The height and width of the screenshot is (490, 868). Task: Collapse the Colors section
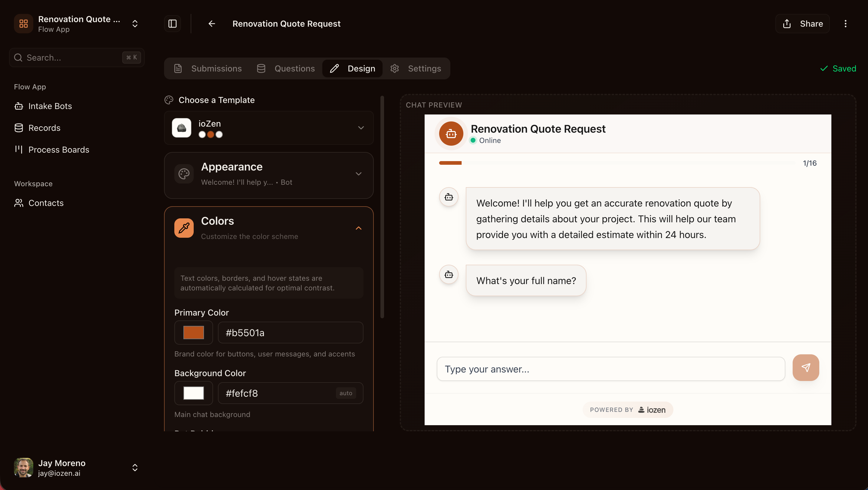(x=358, y=228)
